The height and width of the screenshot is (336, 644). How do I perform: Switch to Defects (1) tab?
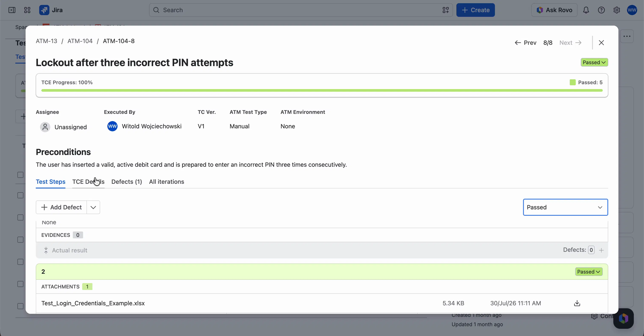click(x=126, y=182)
